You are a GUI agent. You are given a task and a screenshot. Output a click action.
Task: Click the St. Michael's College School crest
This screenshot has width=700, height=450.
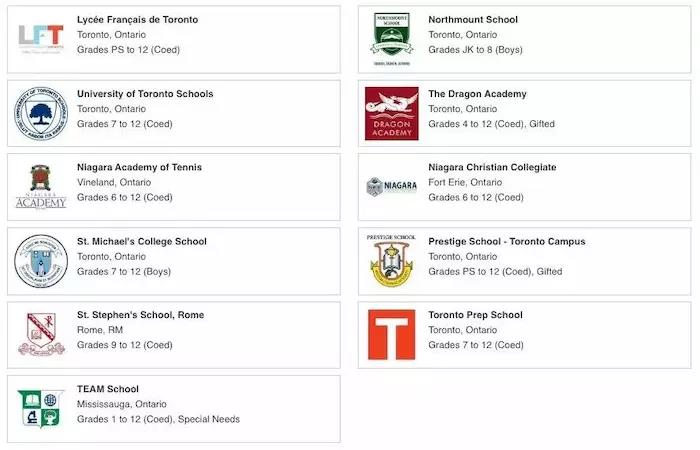(x=41, y=261)
